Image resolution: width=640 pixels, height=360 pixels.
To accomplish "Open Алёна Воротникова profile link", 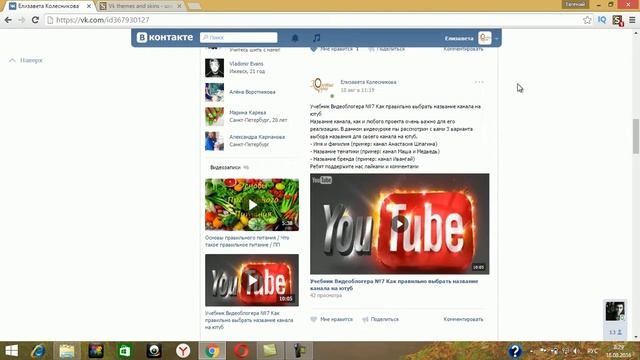I will click(x=252, y=92).
